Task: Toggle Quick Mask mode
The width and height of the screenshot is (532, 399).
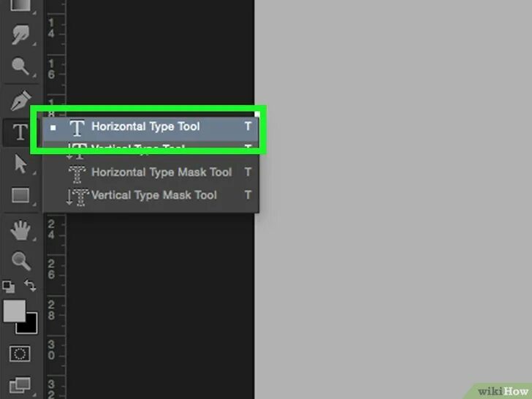Action: (x=20, y=354)
